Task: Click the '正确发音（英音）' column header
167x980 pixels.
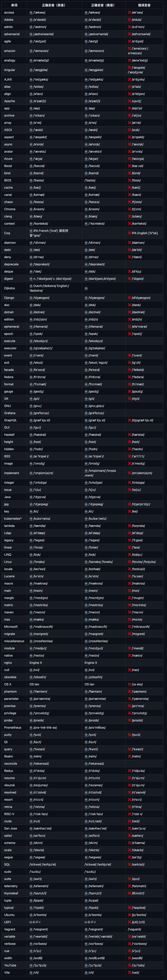Action: tap(53, 5)
